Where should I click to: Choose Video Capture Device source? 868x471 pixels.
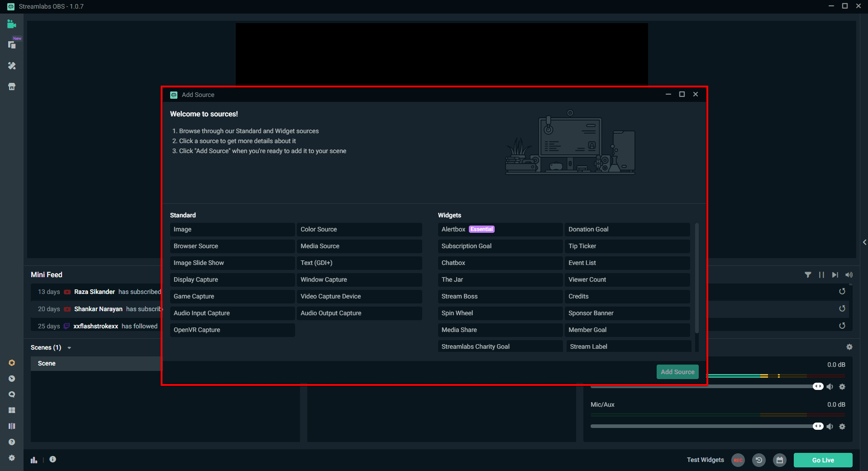point(360,297)
